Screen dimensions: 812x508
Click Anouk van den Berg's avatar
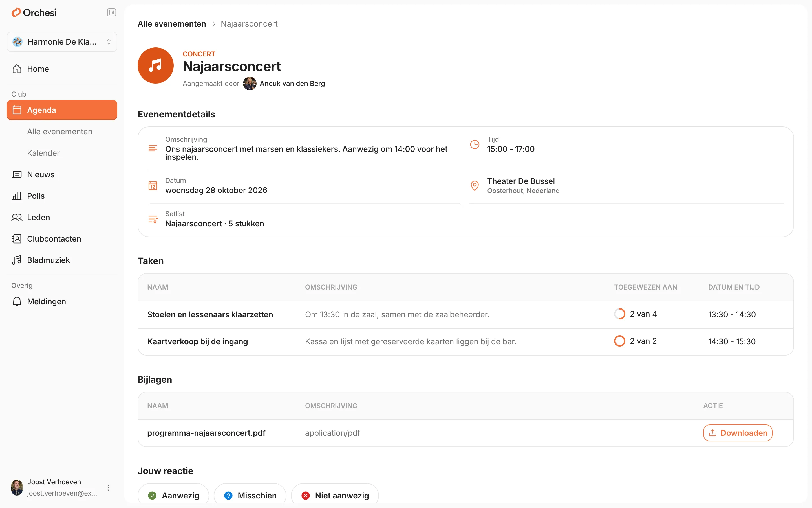[250, 83]
